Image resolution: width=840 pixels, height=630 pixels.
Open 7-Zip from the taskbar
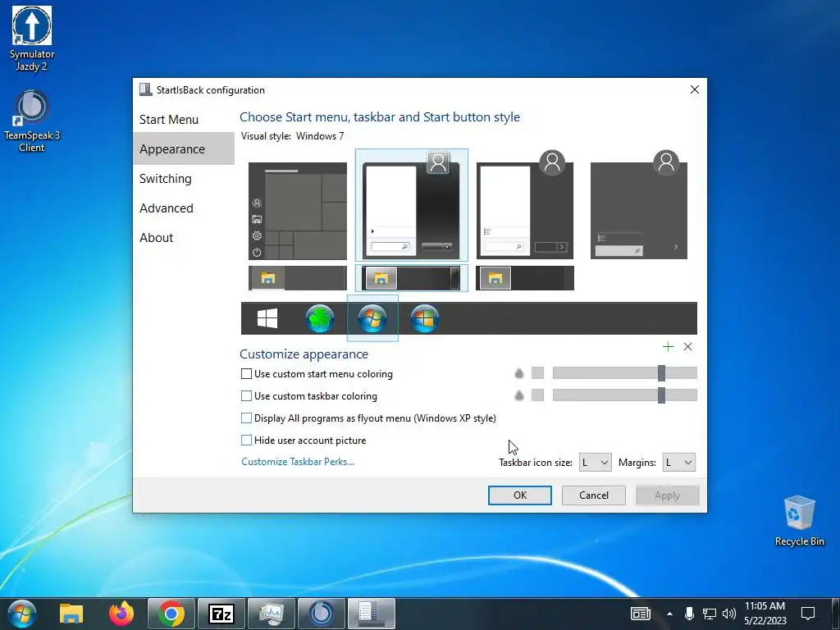click(221, 614)
